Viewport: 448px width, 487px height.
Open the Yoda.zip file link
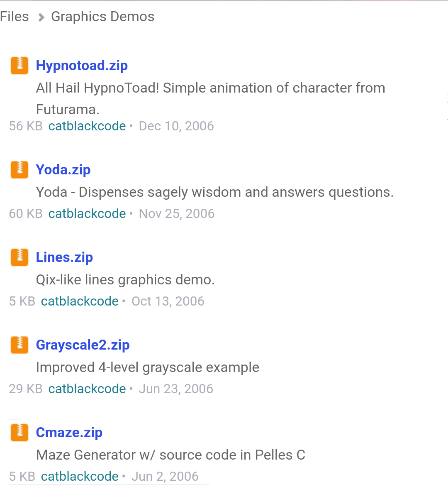(x=63, y=170)
